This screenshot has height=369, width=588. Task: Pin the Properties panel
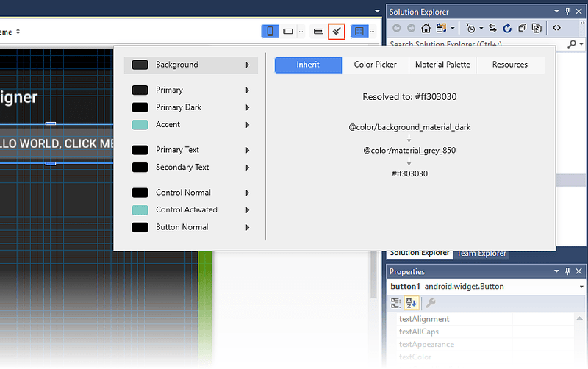pyautogui.click(x=567, y=271)
